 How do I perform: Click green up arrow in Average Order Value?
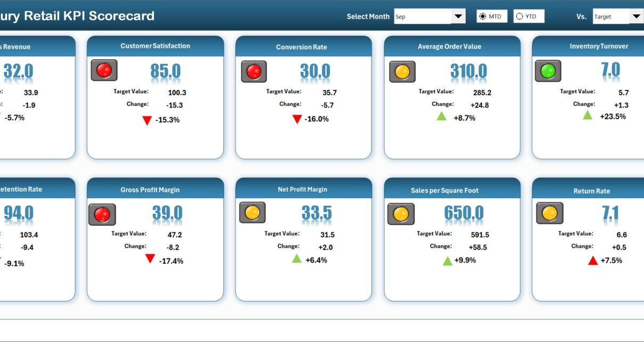(x=441, y=116)
